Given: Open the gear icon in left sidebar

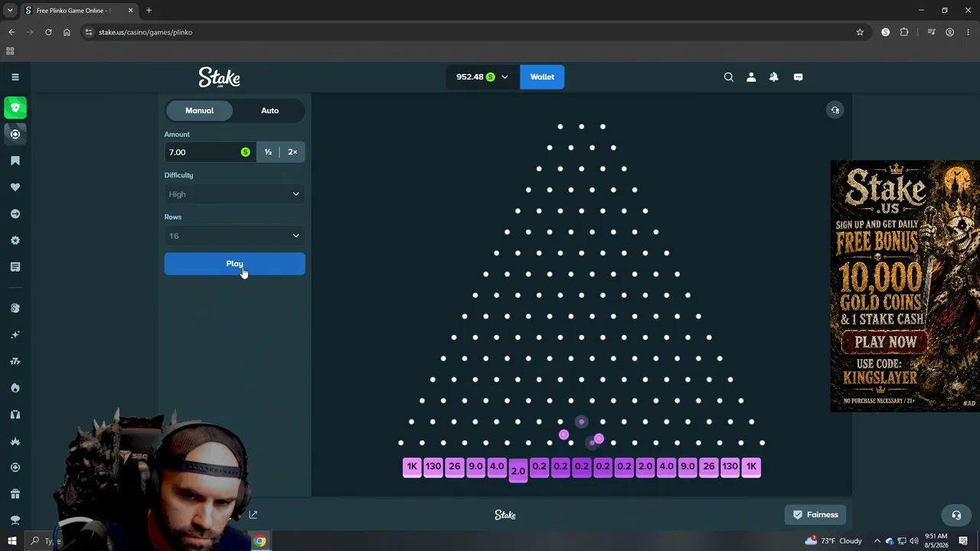Looking at the screenshot, I should [15, 240].
